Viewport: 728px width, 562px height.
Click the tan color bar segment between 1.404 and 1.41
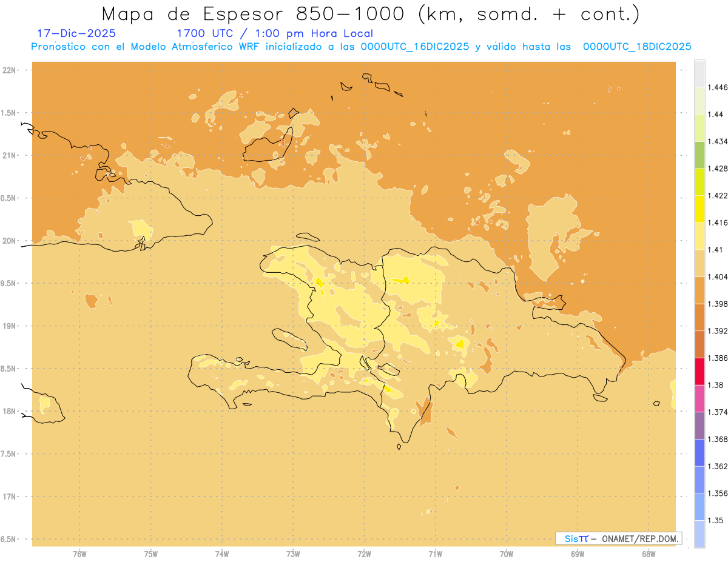(x=699, y=263)
